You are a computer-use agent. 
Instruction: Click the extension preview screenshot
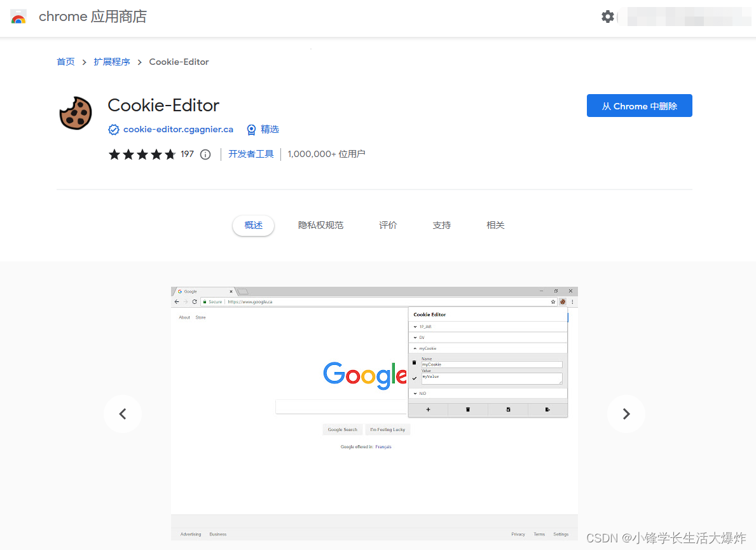point(374,413)
